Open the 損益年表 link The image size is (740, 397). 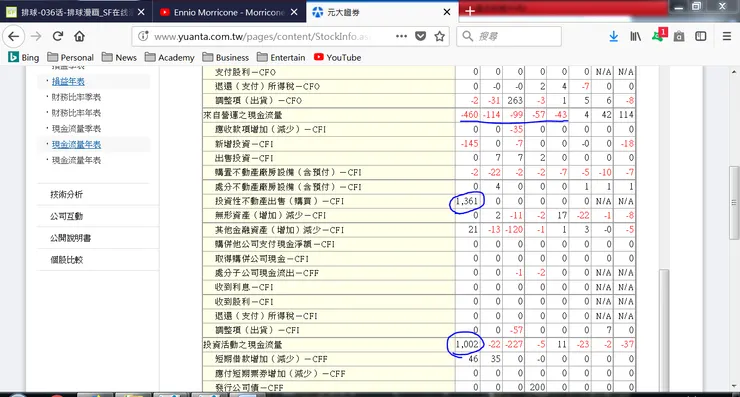(68, 81)
